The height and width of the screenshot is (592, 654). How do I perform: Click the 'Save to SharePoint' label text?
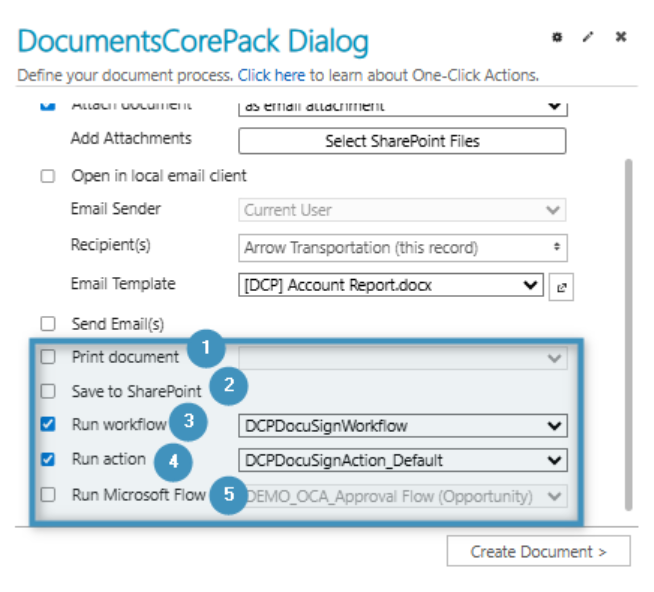136,391
